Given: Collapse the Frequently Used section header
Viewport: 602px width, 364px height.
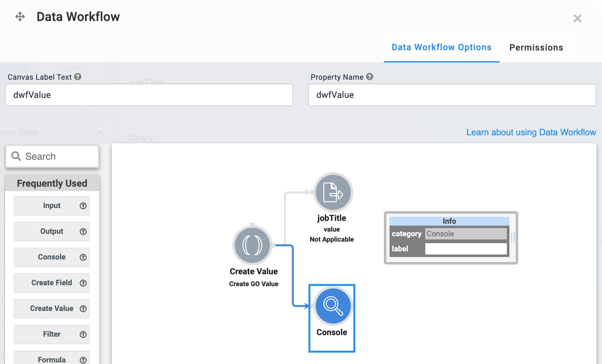Looking at the screenshot, I should tap(52, 183).
